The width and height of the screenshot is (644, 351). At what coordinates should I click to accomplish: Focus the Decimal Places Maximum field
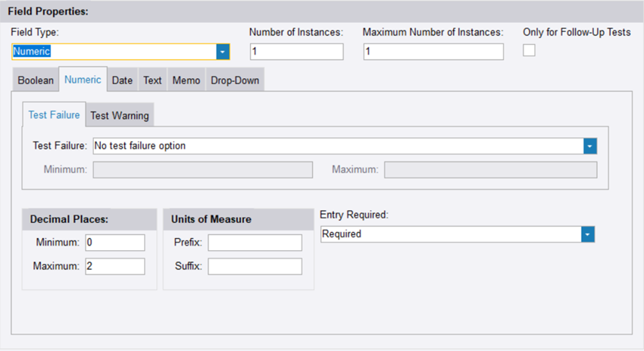coord(114,266)
